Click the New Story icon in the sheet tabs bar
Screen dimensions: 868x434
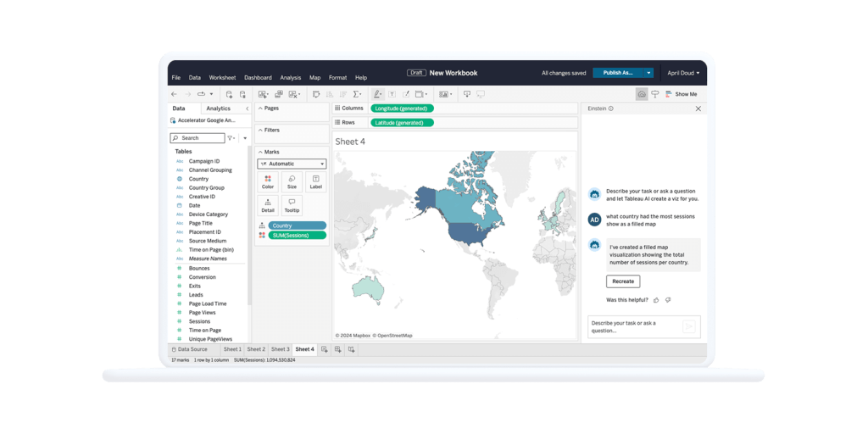[x=352, y=349]
